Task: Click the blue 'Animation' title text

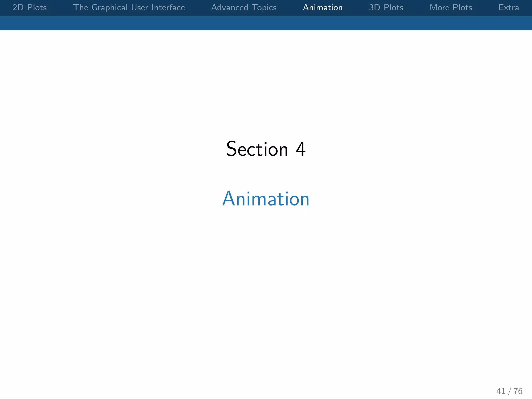Action: point(266,199)
